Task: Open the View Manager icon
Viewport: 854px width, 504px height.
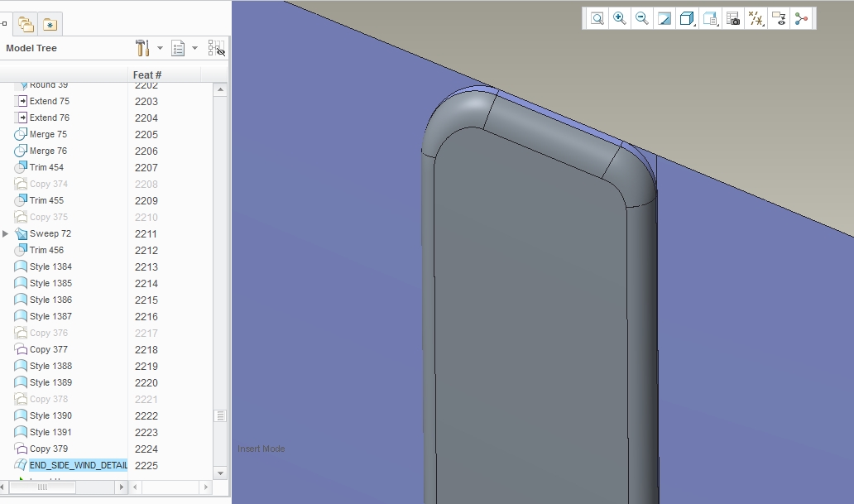Action: pos(733,18)
